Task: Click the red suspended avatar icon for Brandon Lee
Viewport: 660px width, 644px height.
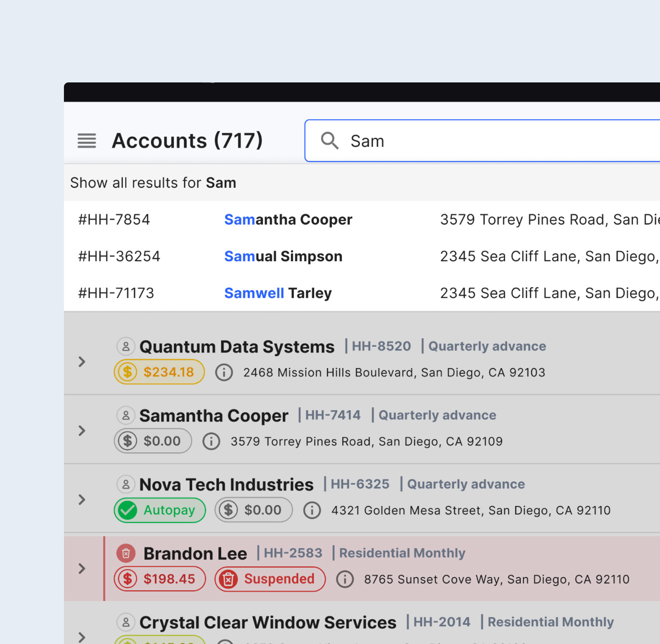Action: coord(126,553)
